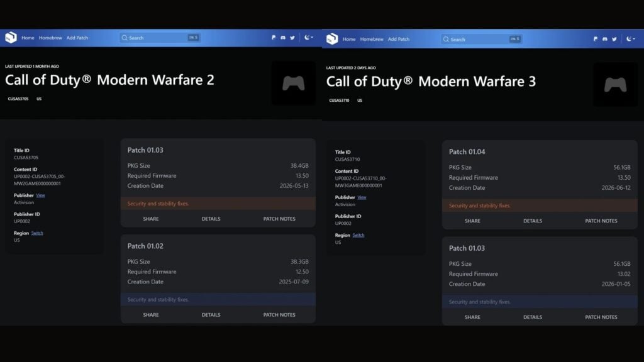Click the CUSA53710 tag under the title
Viewport: 644px width, 362px height.
pyautogui.click(x=339, y=101)
